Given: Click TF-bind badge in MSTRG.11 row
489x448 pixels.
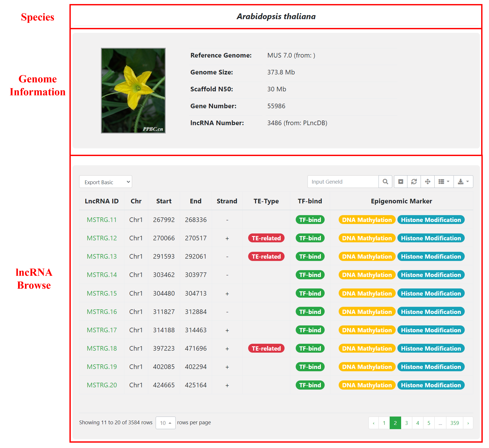Looking at the screenshot, I should point(310,220).
